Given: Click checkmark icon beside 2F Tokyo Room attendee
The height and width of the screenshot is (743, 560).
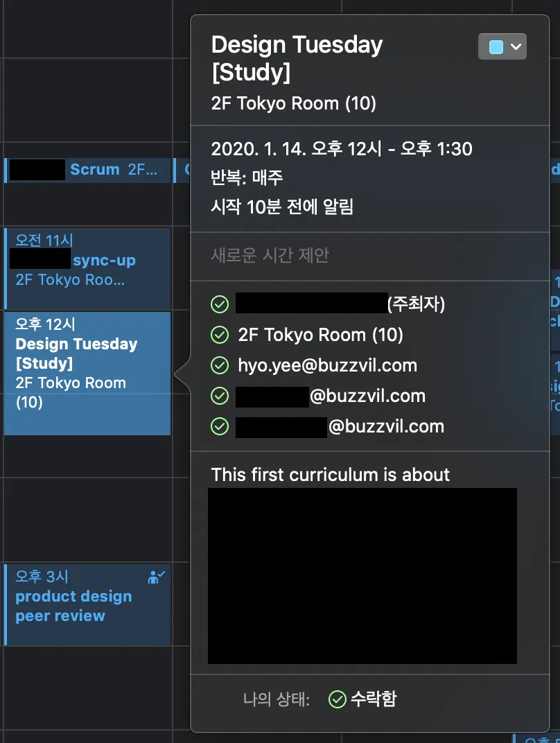Looking at the screenshot, I should pos(220,335).
